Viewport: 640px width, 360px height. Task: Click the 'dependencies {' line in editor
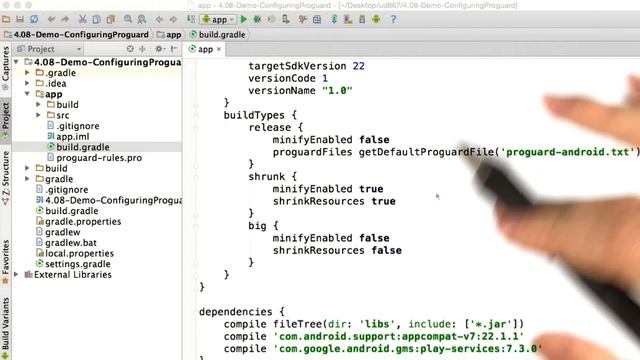(x=242, y=312)
